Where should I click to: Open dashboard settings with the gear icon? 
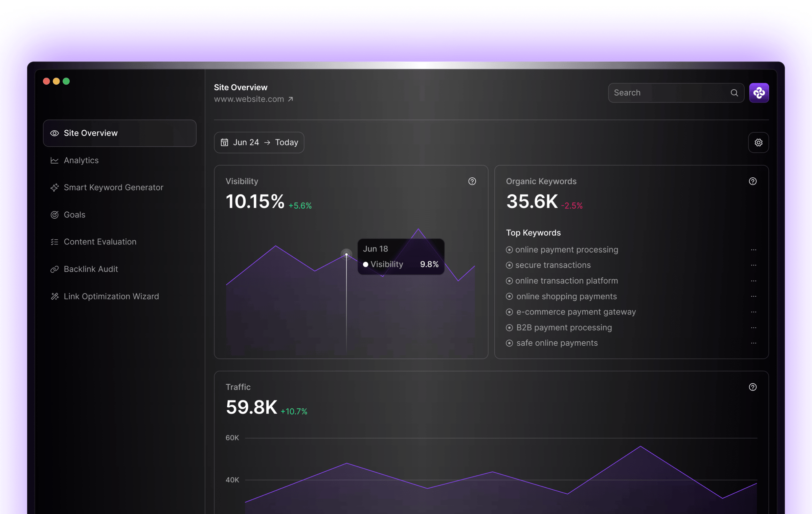click(x=759, y=142)
